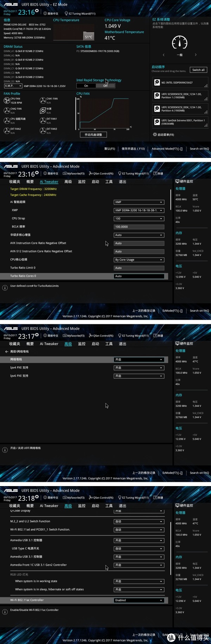
Task: Open Asmedia Front 1C USB 3.1 Gen2 dropdown
Action: 139,565
